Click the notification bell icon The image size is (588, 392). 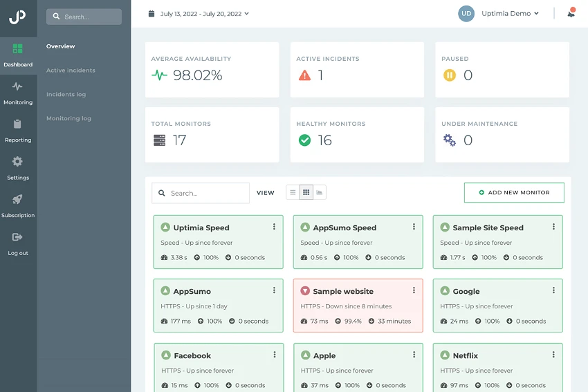pyautogui.click(x=571, y=14)
